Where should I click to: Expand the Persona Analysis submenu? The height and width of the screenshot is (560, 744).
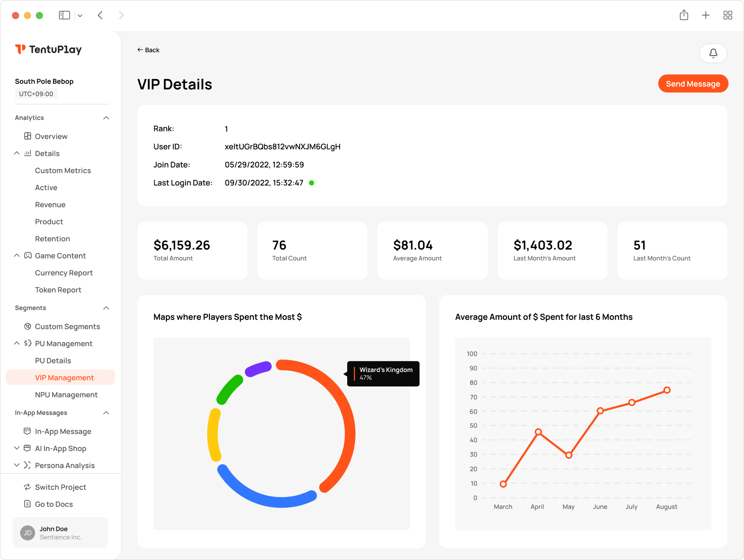tap(17, 465)
